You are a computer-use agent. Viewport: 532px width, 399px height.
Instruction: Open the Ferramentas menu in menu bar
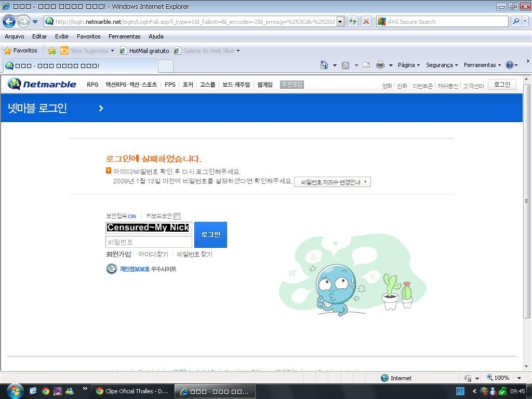tap(125, 36)
